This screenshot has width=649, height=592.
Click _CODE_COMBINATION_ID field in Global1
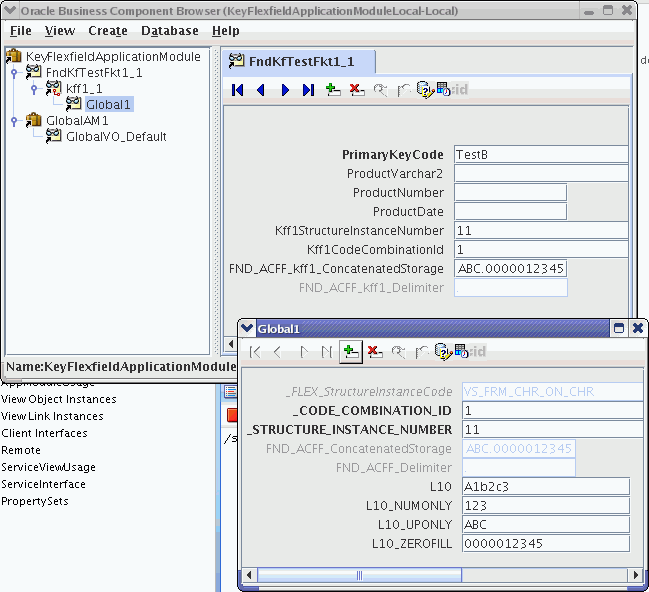point(553,411)
